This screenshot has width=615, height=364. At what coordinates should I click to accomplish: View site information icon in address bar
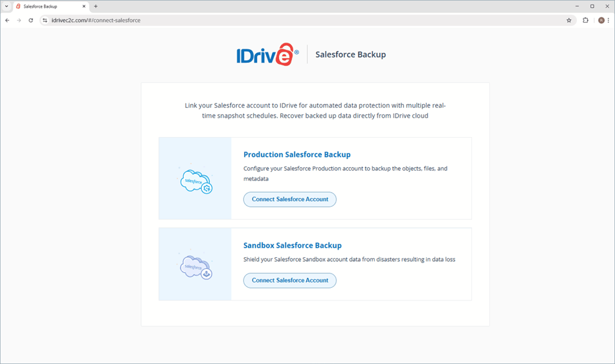coord(45,20)
